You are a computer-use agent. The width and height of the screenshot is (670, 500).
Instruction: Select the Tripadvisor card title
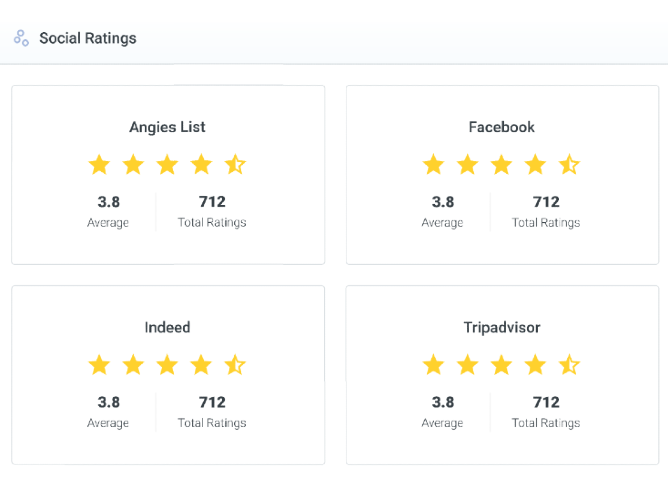click(x=502, y=327)
